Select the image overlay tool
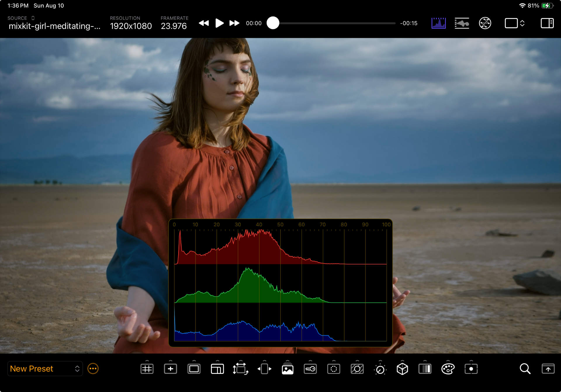Viewport: 561px width, 392px height. (288, 369)
